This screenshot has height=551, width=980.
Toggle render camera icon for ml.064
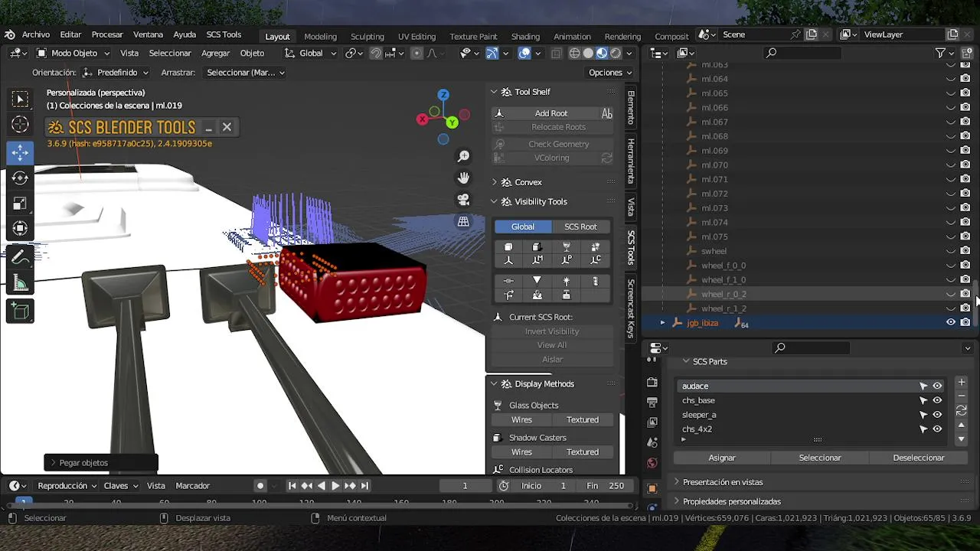(965, 79)
